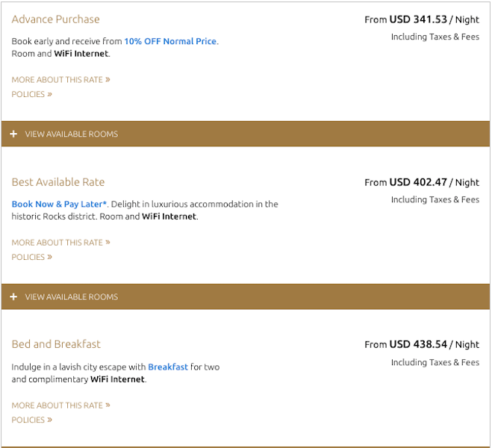Select the Bed and Breakfast title
The height and width of the screenshot is (448, 492).
[x=56, y=344]
